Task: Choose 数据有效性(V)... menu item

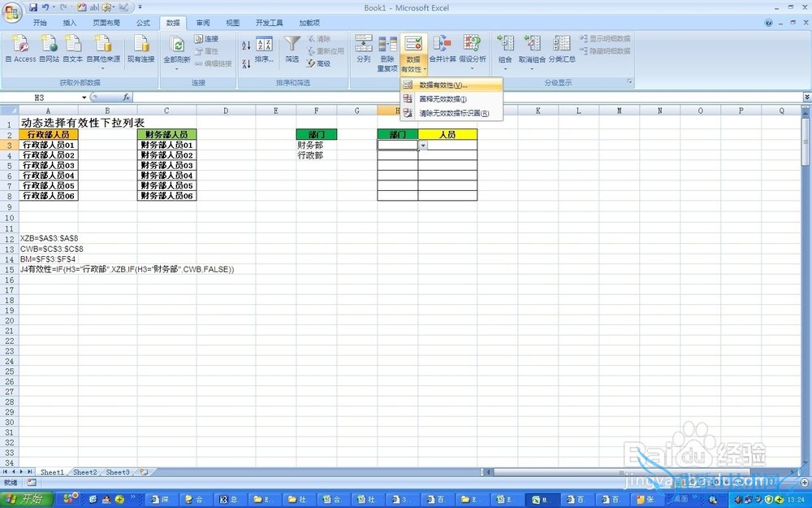Action: [x=451, y=85]
